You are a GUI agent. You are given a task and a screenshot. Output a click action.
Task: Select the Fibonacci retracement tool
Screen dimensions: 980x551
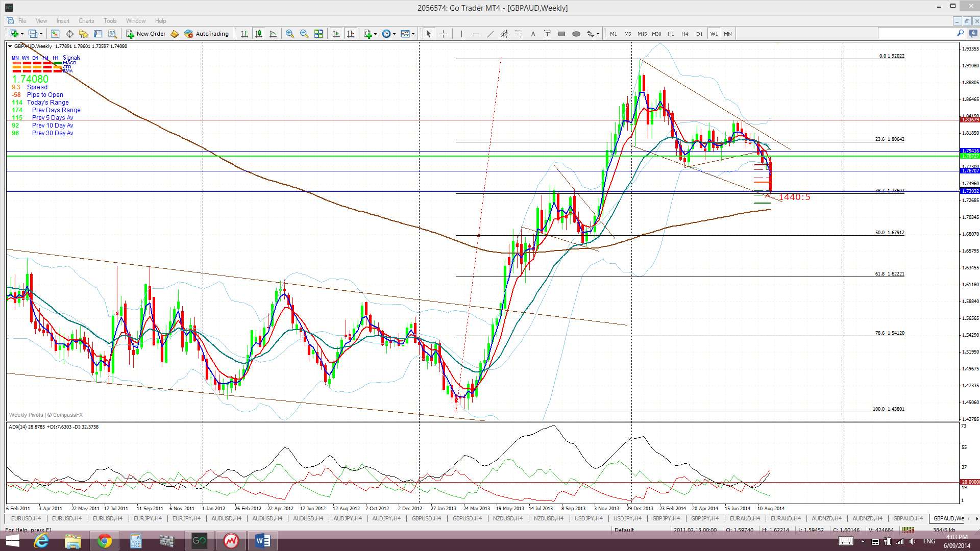[519, 34]
